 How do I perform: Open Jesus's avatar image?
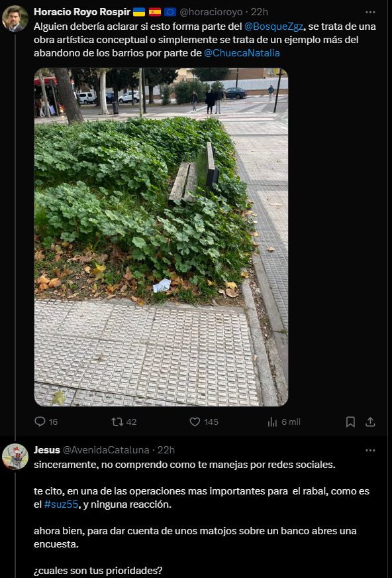click(x=15, y=456)
